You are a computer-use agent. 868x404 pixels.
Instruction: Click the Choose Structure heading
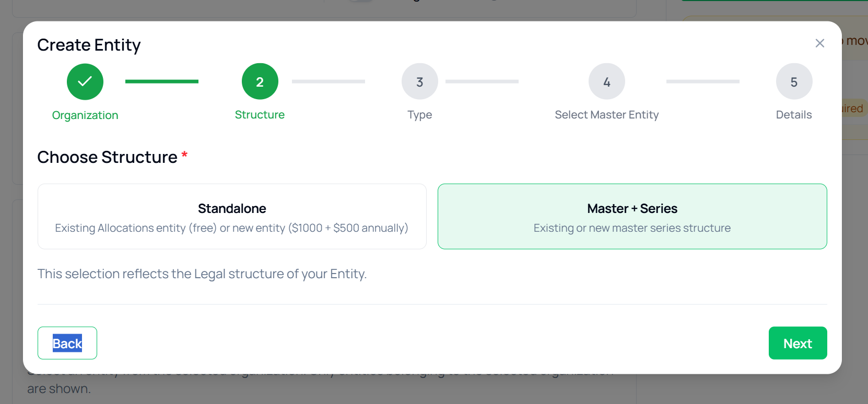107,157
